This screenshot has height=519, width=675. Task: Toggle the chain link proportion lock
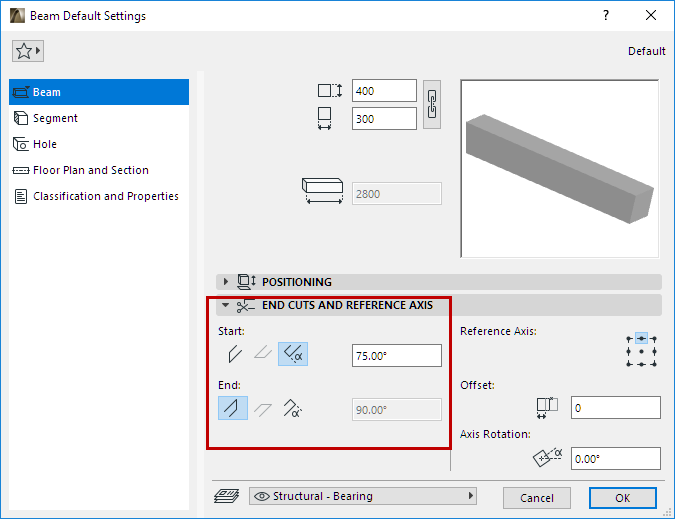coord(432,104)
